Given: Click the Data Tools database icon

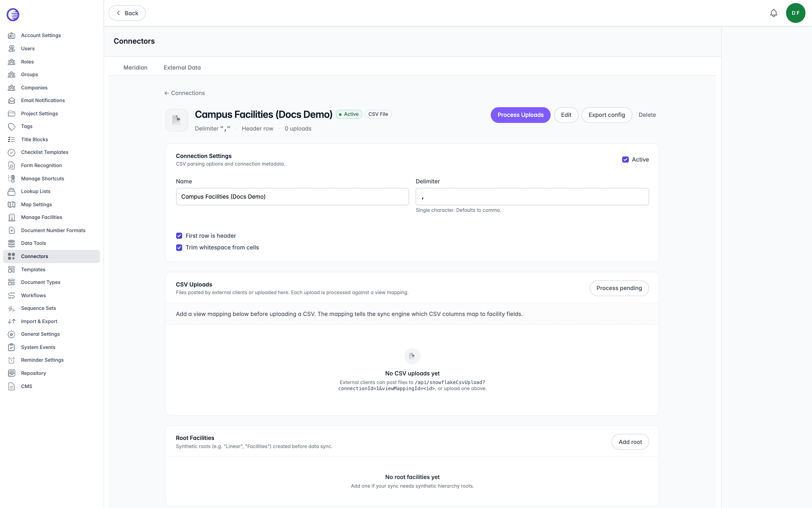Looking at the screenshot, I should pos(12,243).
